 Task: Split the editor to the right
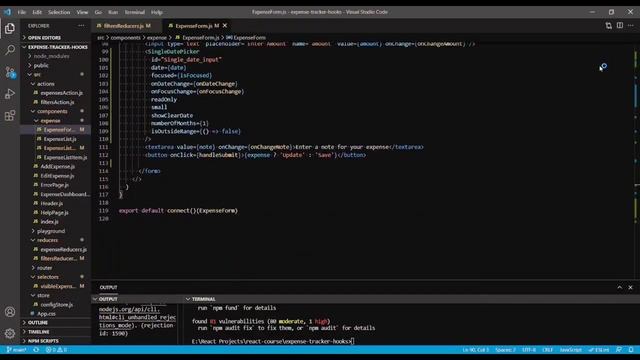pos(620,26)
